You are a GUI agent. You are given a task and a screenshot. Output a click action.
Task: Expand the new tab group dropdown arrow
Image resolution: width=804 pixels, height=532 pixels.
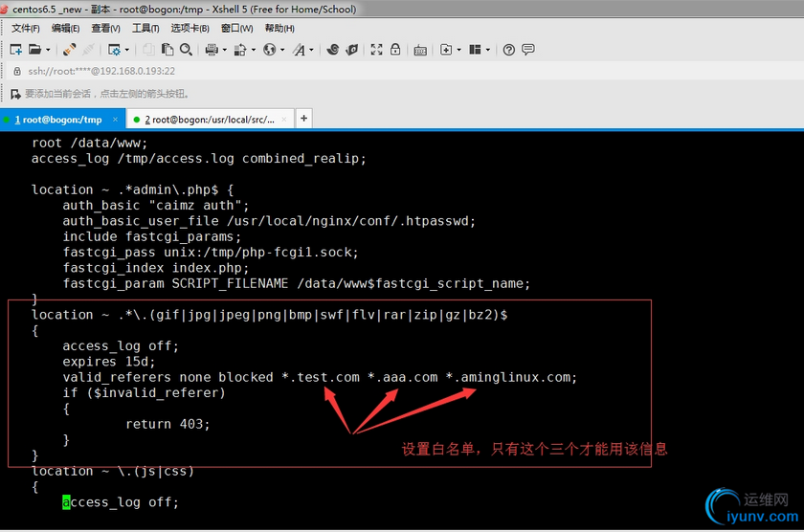pyautogui.click(x=458, y=50)
